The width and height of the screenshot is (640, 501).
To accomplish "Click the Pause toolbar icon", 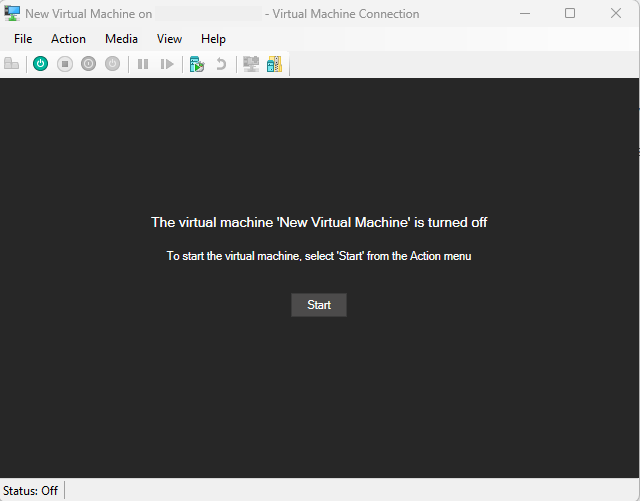I will tap(143, 64).
